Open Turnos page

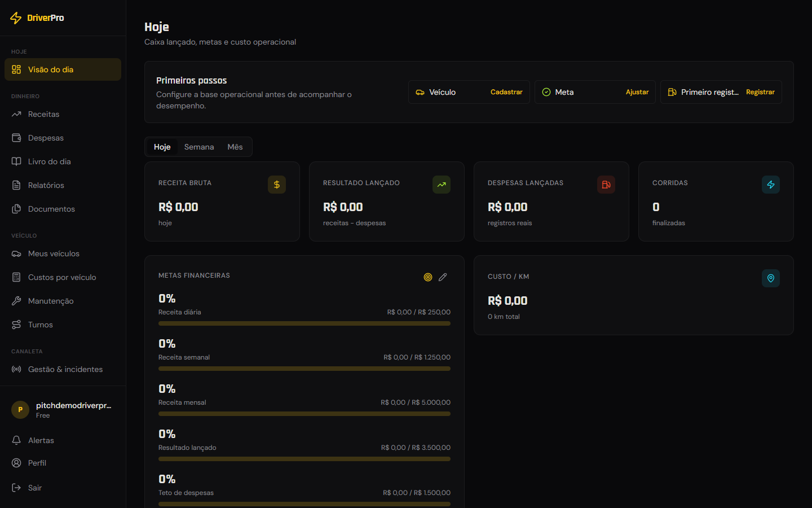63,325
